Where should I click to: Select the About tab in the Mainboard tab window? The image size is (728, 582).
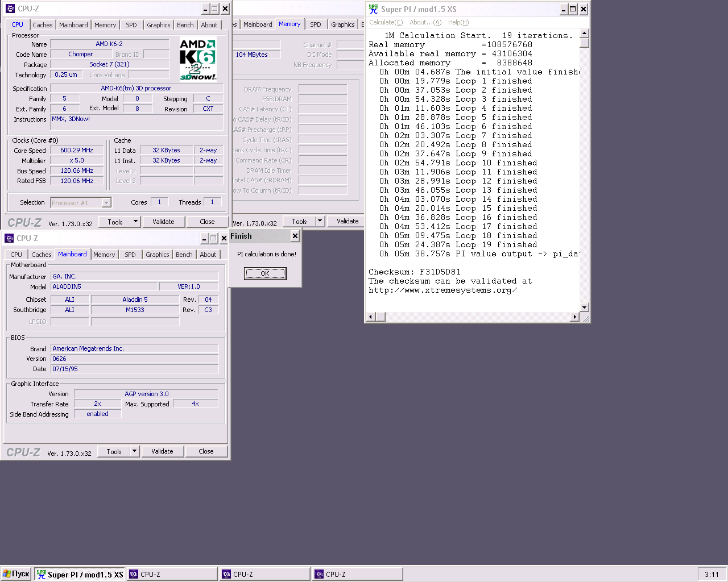point(208,255)
